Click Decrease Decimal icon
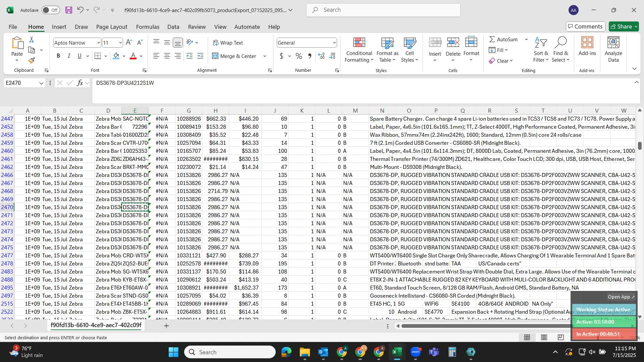Image resolution: width=644 pixels, height=362 pixels. 332,56
